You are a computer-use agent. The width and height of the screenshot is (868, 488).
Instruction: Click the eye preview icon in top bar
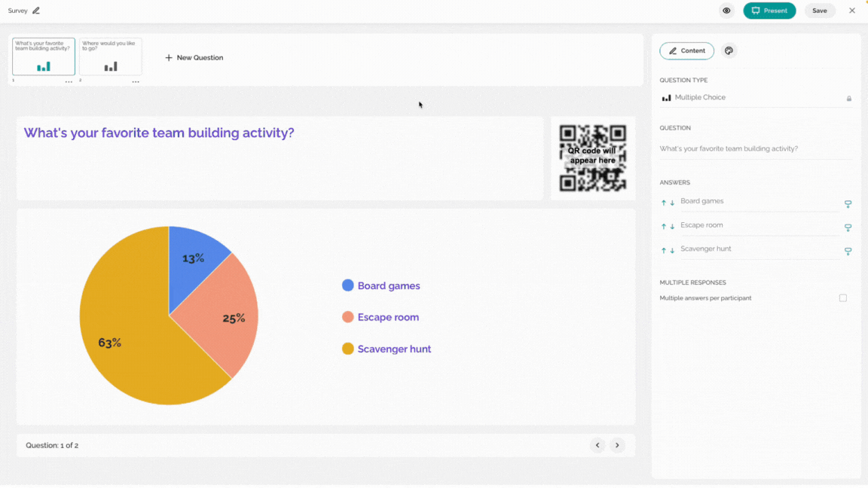tap(726, 11)
